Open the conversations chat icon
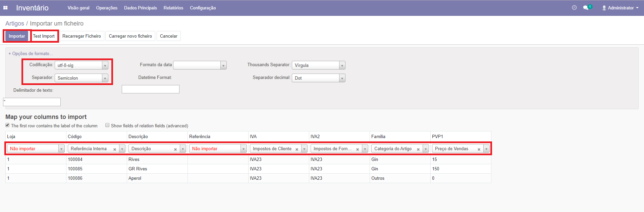This screenshot has width=644, height=212. pos(586,8)
